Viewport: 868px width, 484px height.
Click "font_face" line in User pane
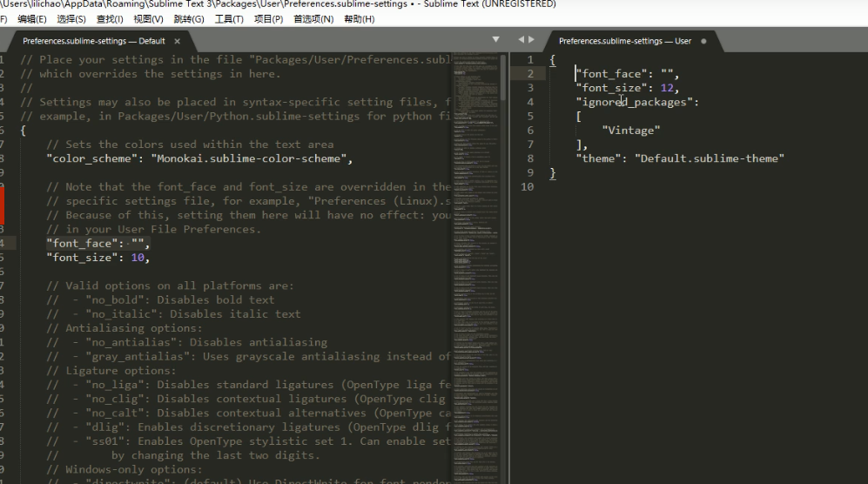(x=627, y=74)
